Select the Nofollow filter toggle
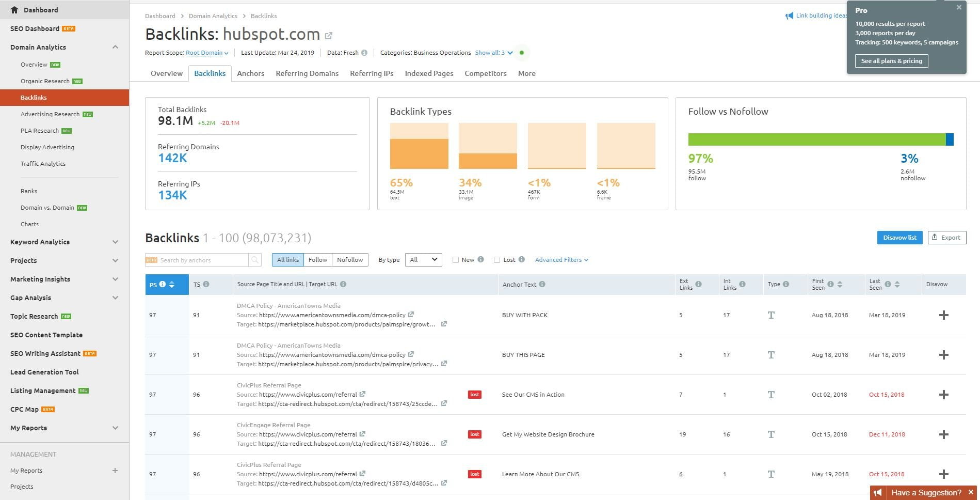 point(350,260)
